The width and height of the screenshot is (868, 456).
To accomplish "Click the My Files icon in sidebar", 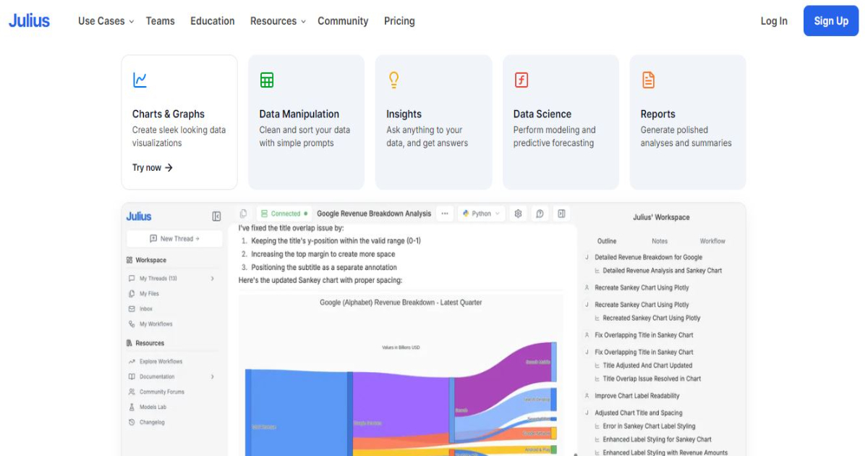I will coord(132,294).
